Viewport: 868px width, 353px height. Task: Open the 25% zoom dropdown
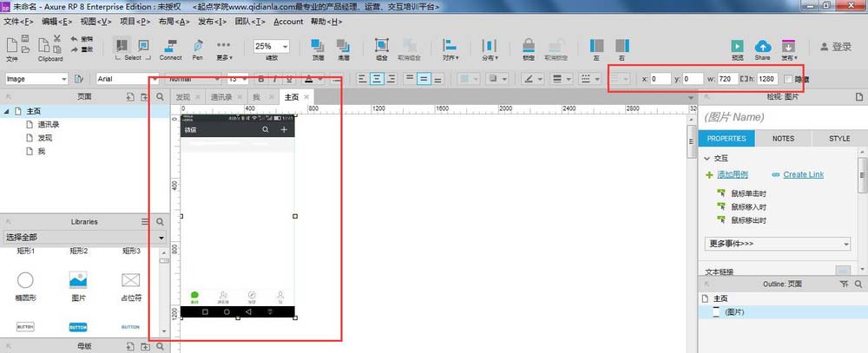[x=271, y=47]
